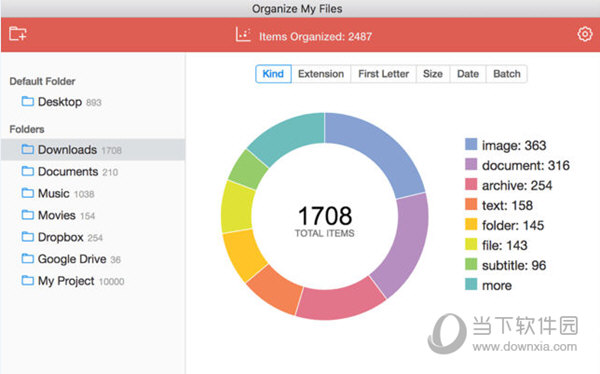The height and width of the screenshot is (374, 600).
Task: Click the green subtitle legend swatch
Action: pos(471,265)
